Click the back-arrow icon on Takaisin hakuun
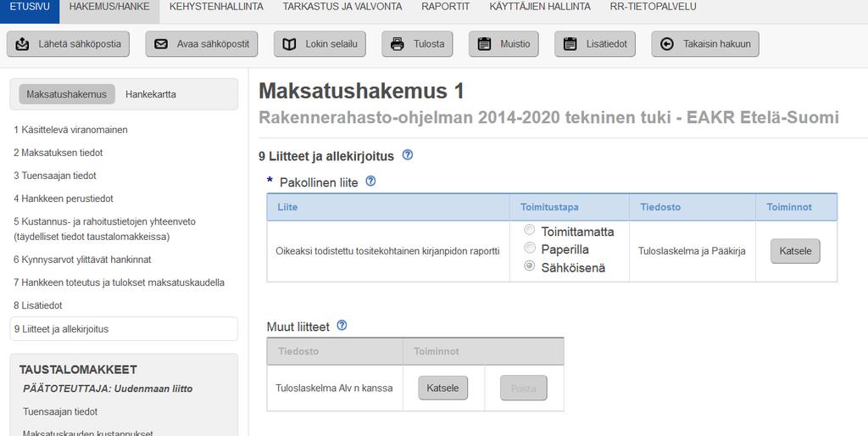This screenshot has height=436, width=868. 667,44
